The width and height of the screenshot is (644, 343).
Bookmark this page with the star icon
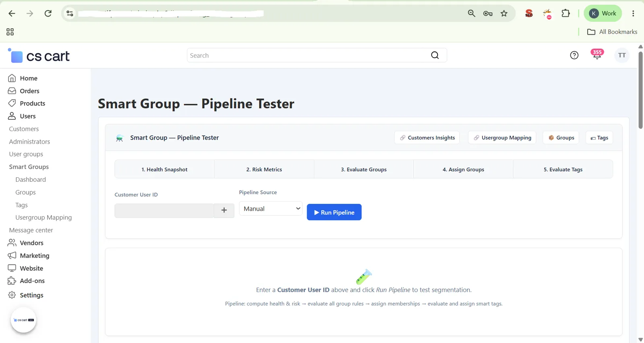pyautogui.click(x=504, y=13)
